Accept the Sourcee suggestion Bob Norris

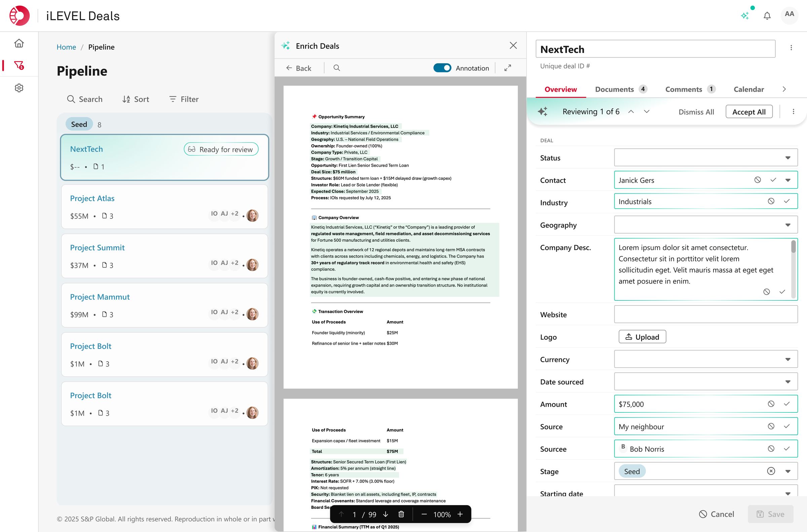[x=786, y=449]
